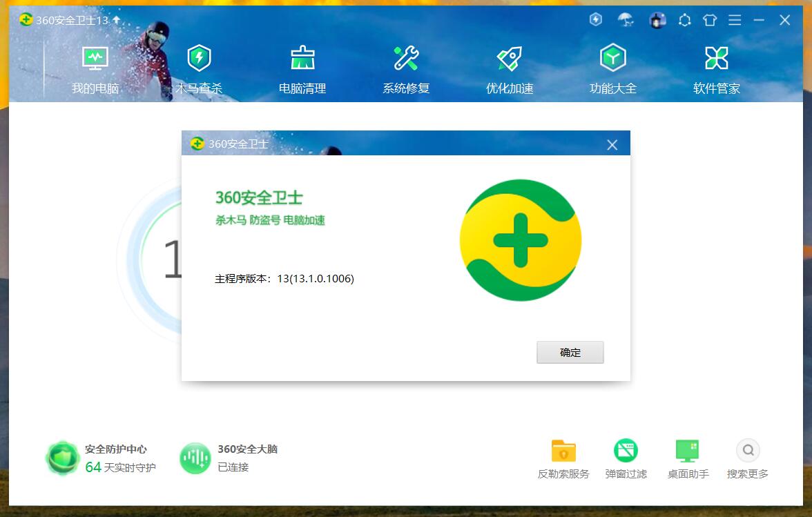The width and height of the screenshot is (812, 517).
Task: Click the umbrella icon in title bar
Action: click(x=626, y=20)
